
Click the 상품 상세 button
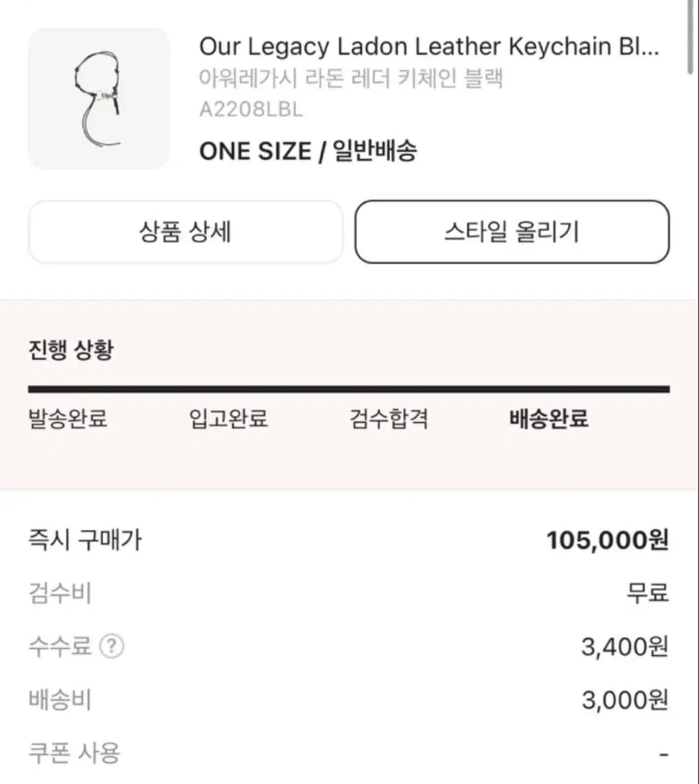(185, 232)
